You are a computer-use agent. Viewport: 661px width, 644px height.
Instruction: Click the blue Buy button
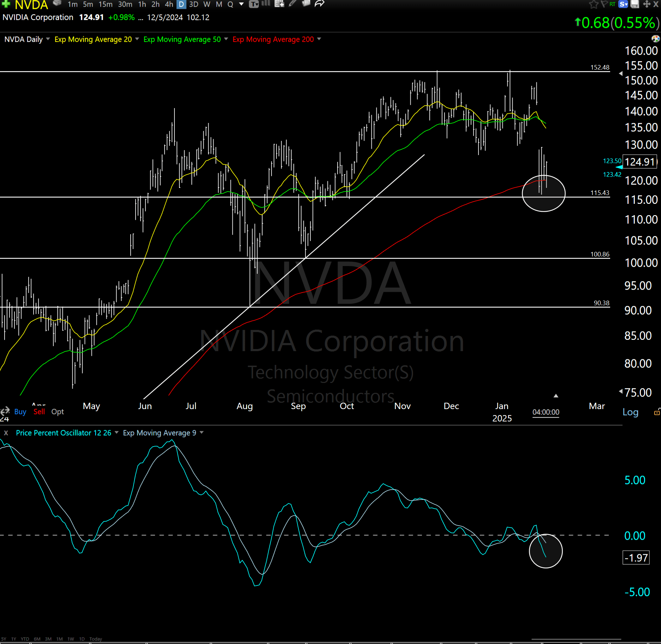point(20,412)
